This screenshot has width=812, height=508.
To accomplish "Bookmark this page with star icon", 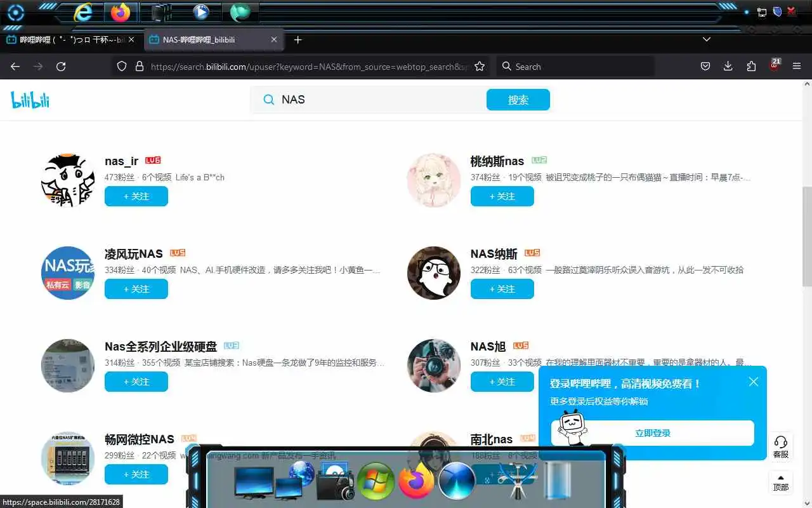I will click(x=480, y=67).
